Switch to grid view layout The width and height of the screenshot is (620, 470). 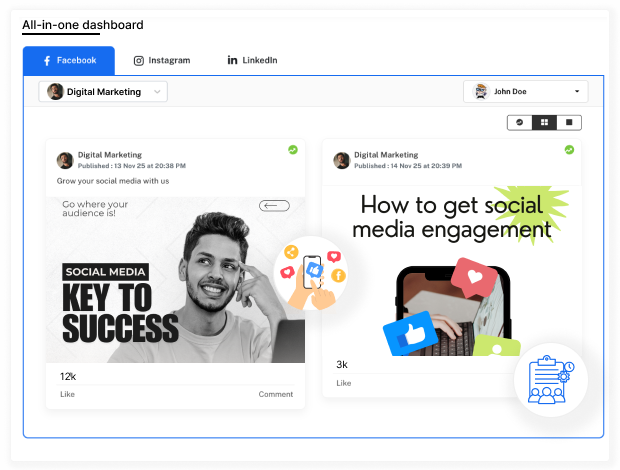coord(544,123)
